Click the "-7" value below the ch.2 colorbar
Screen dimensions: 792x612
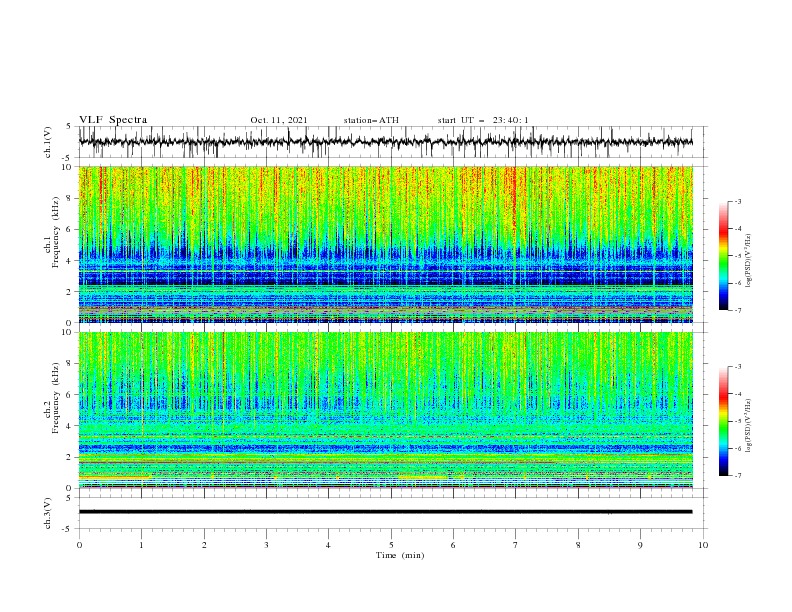(x=737, y=476)
